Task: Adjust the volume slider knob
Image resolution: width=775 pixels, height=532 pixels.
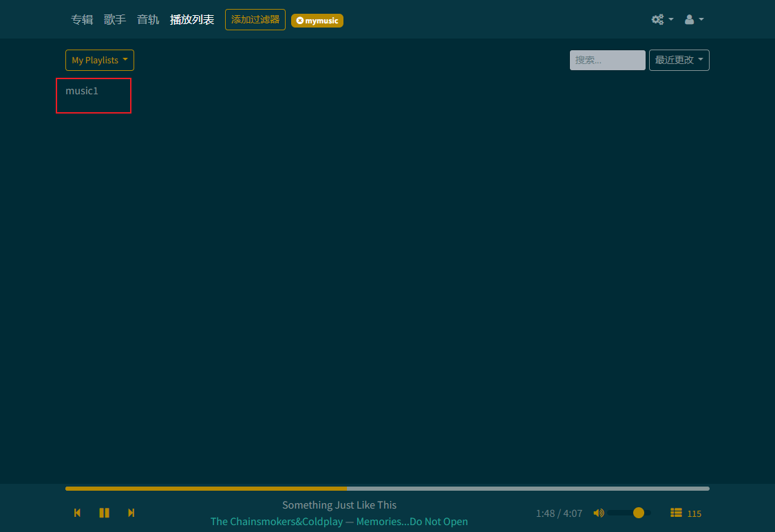Action: pos(639,513)
